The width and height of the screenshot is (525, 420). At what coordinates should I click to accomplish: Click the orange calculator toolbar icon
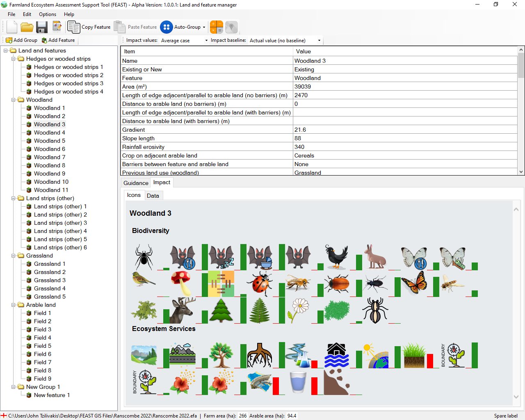click(216, 27)
